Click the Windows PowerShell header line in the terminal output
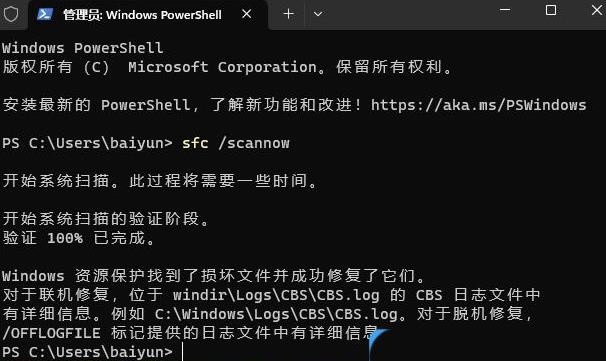This screenshot has height=361, width=606. (x=82, y=48)
